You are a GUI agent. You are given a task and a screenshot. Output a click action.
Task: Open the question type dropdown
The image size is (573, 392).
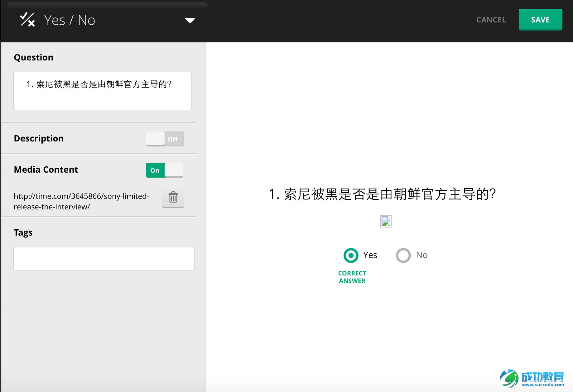pos(190,20)
